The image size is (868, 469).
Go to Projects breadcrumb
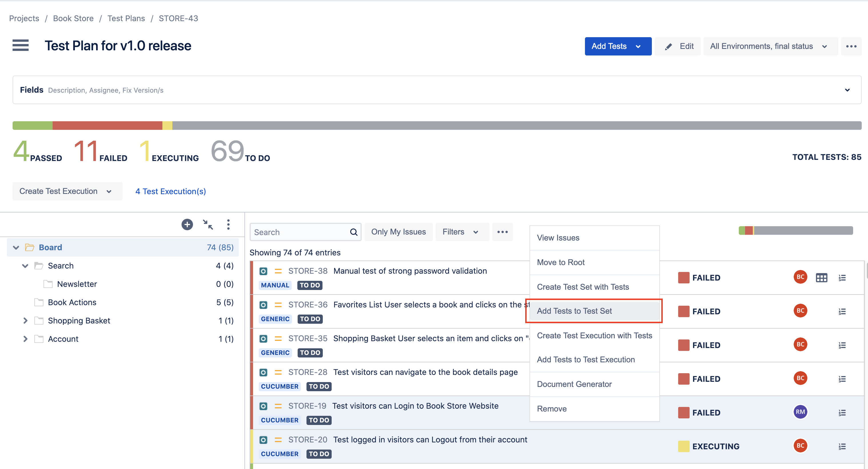[x=24, y=19]
